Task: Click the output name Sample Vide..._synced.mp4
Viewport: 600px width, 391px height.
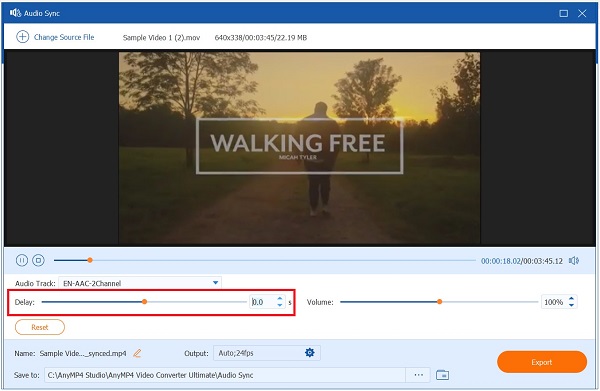Action: (x=83, y=354)
